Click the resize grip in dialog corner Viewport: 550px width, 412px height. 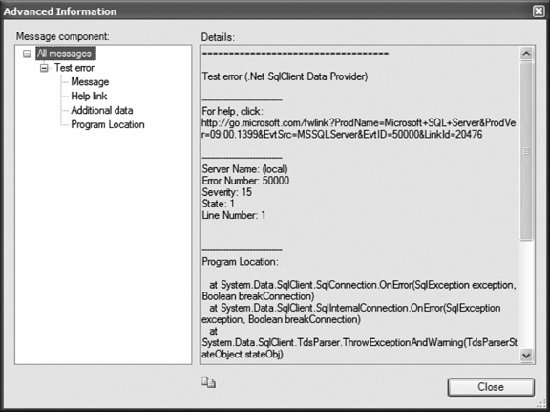click(542, 403)
